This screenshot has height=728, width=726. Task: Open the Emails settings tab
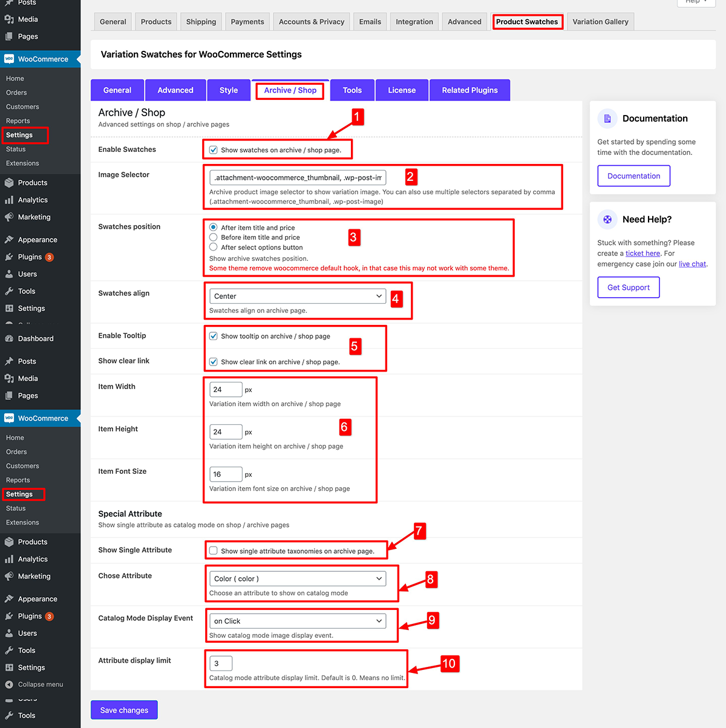[370, 22]
